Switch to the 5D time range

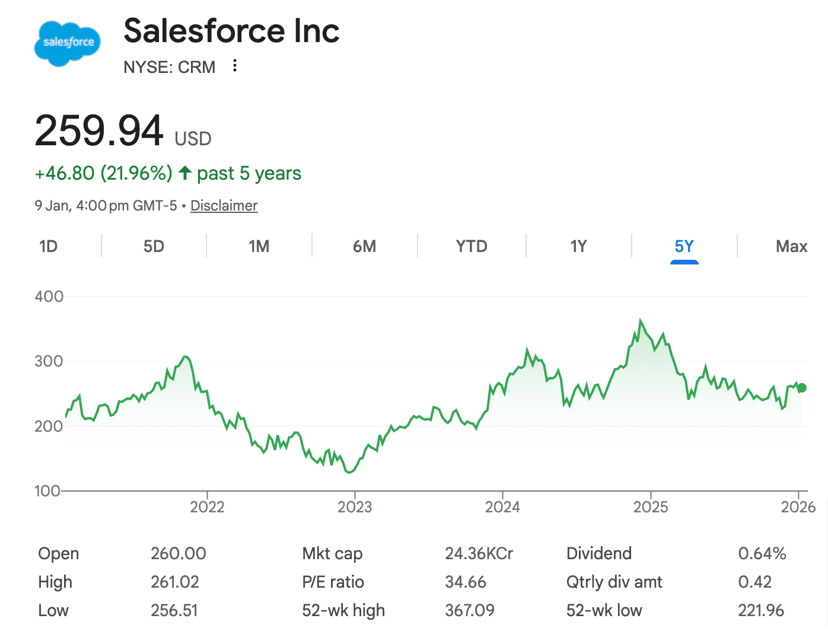(154, 246)
